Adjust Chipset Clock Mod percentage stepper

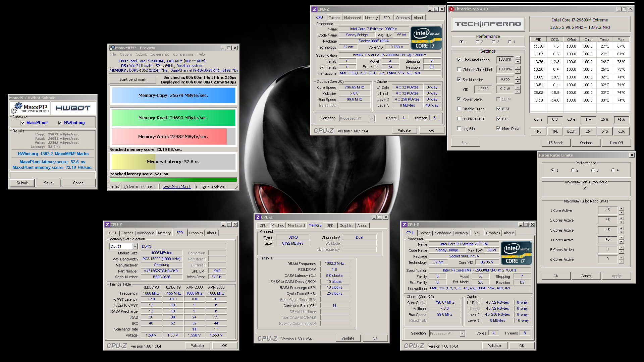518,70
